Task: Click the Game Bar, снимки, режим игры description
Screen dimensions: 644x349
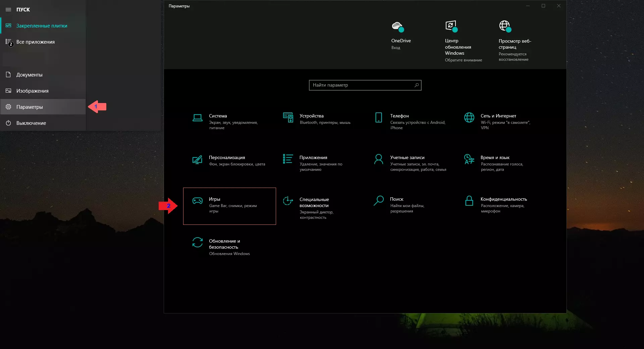Action: 233,208
